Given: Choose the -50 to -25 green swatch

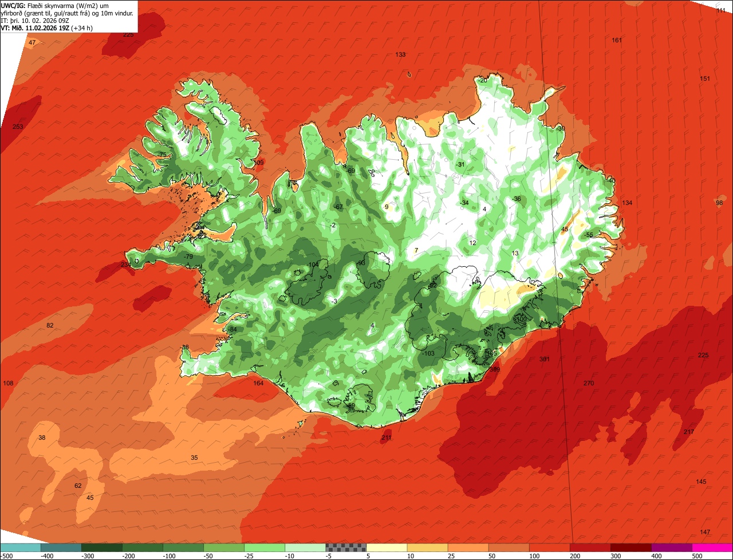Looking at the screenshot, I should 224,547.
